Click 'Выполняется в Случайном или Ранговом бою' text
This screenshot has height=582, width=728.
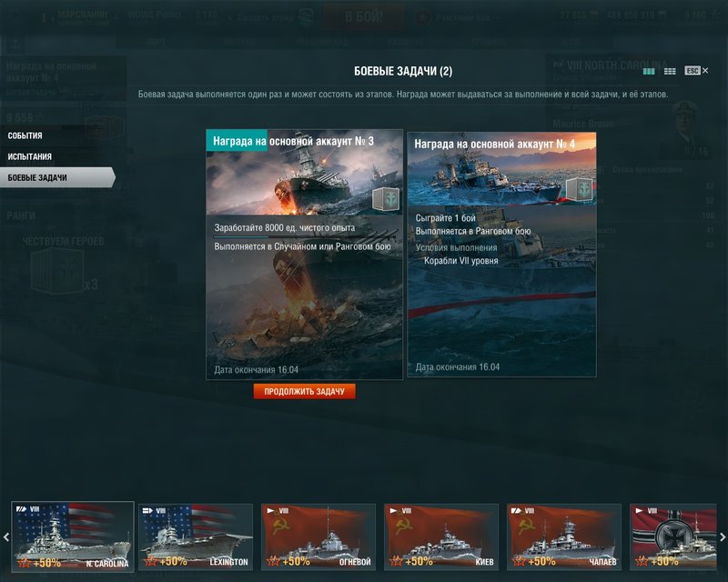(x=302, y=246)
